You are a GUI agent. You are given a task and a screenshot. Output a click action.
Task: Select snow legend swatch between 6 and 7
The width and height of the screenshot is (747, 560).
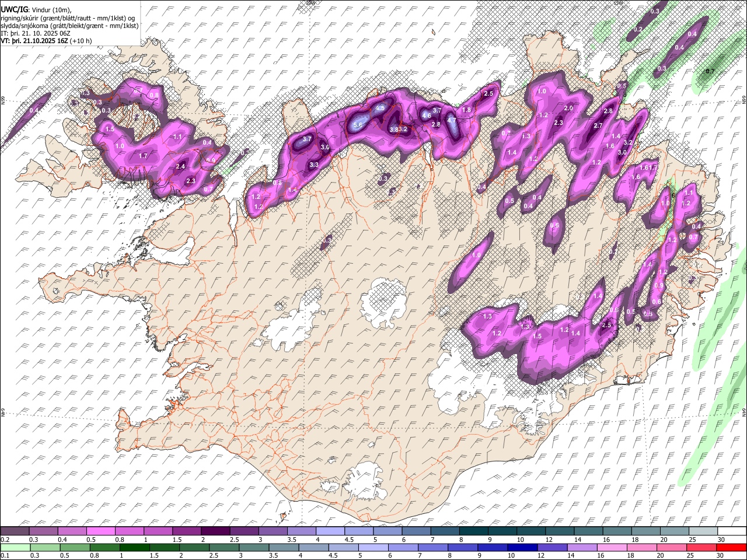tap(416, 531)
